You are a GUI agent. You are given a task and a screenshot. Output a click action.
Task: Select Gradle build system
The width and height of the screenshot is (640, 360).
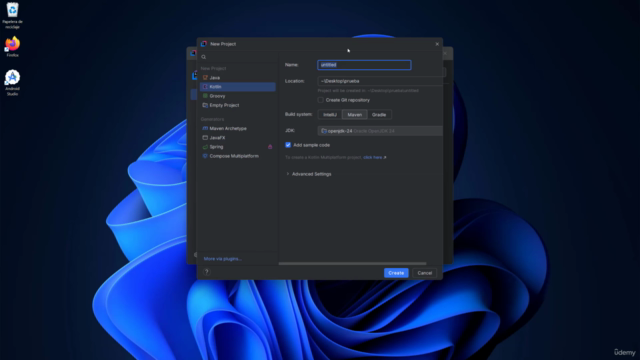point(379,115)
